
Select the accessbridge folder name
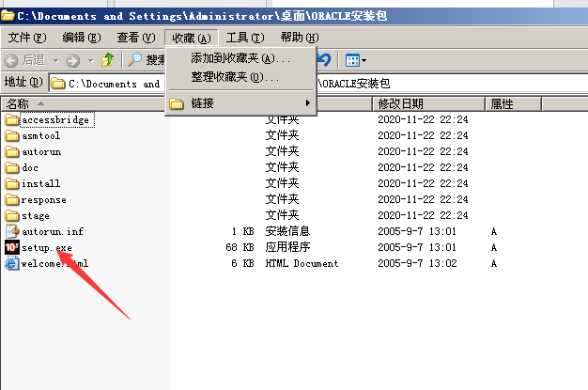[55, 119]
